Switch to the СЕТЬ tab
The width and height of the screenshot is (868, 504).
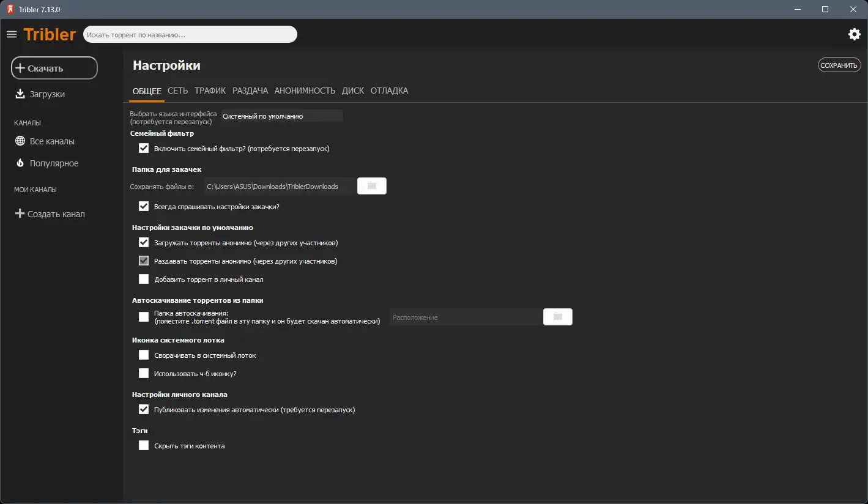coord(178,91)
